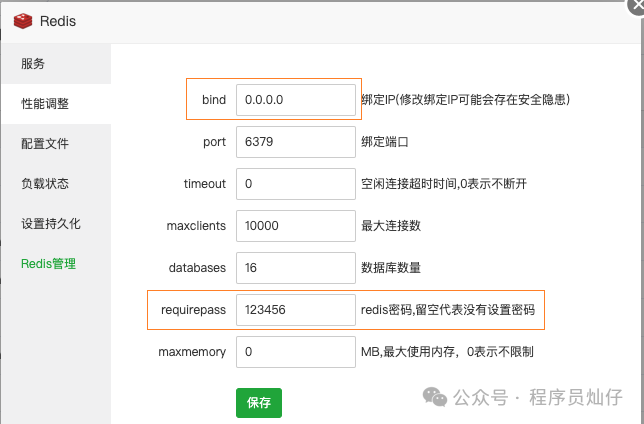Click the Redis logo icon in title
This screenshot has height=424, width=644.
pyautogui.click(x=23, y=21)
